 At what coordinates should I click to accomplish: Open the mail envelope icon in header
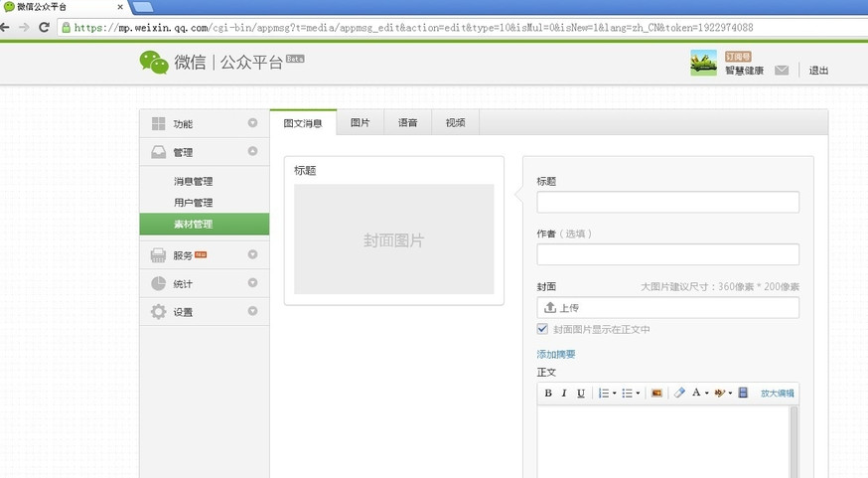point(782,71)
